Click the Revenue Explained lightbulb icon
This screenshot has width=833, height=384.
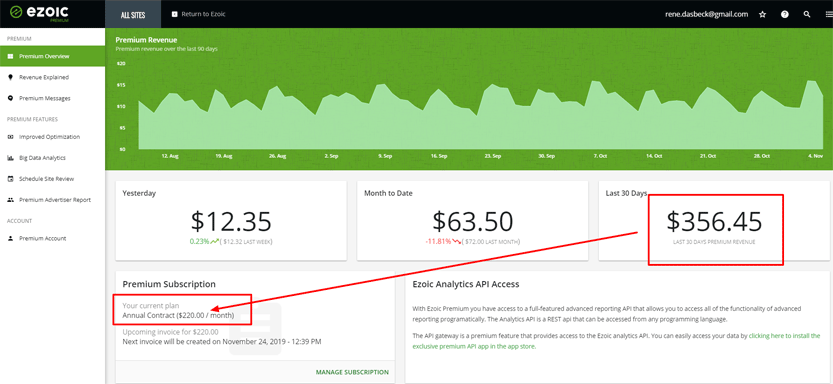click(10, 77)
